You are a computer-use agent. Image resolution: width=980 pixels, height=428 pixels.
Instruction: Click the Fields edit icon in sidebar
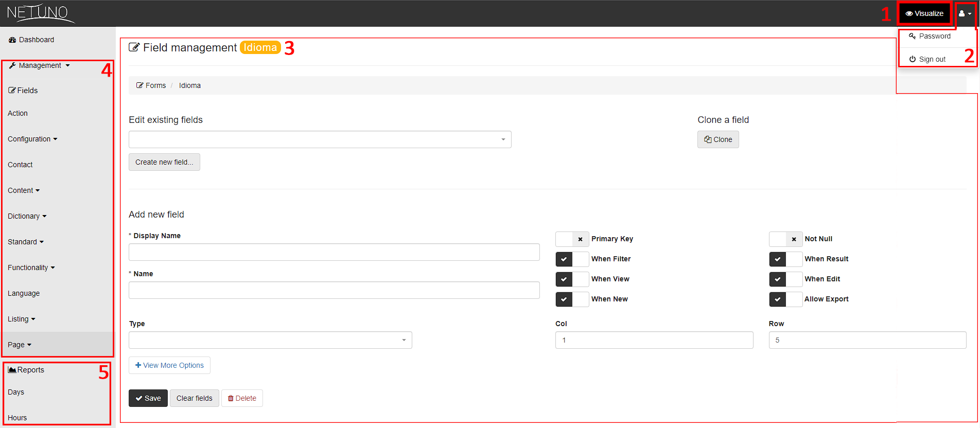(x=12, y=91)
